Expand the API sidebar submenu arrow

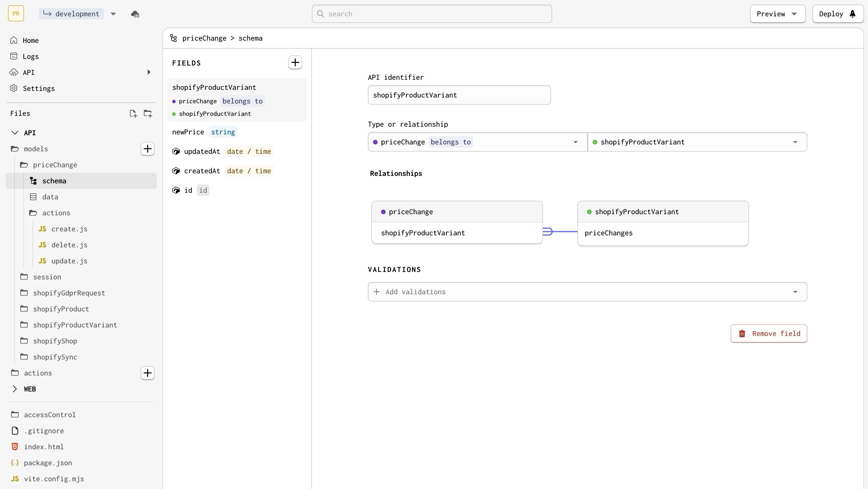(x=148, y=72)
